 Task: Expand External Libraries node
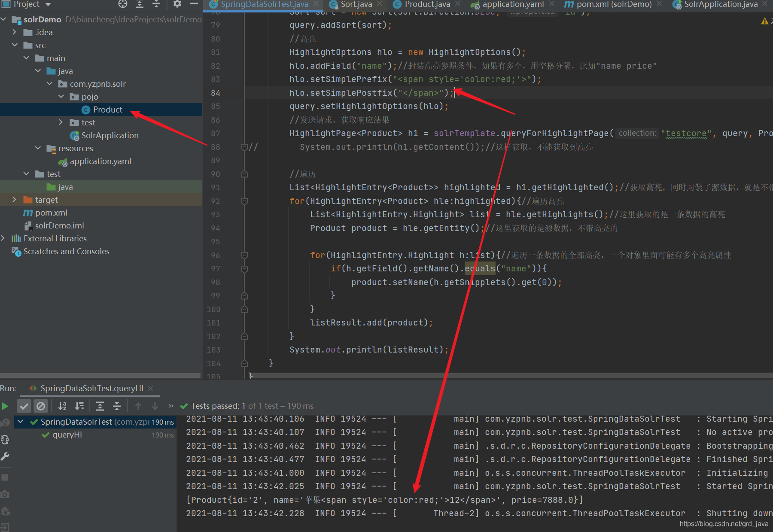3,238
